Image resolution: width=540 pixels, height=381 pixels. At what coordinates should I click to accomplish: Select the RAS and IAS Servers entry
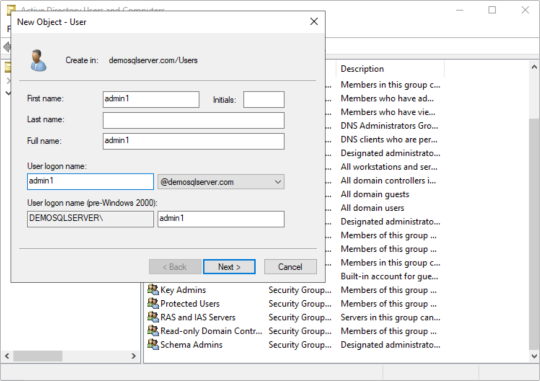[x=198, y=317]
